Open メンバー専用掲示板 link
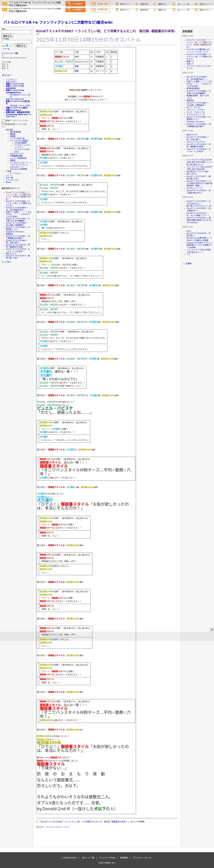The height and width of the screenshot is (868, 214). tap(18, 158)
